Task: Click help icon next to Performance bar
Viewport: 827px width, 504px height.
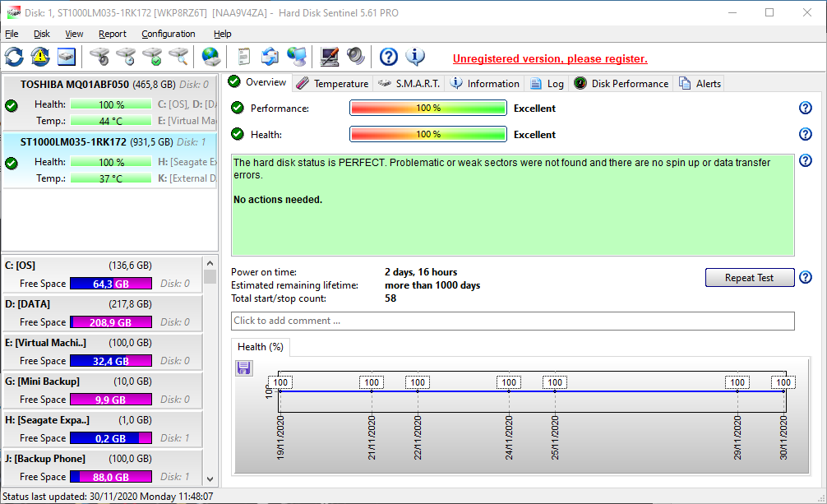Action: pos(806,108)
